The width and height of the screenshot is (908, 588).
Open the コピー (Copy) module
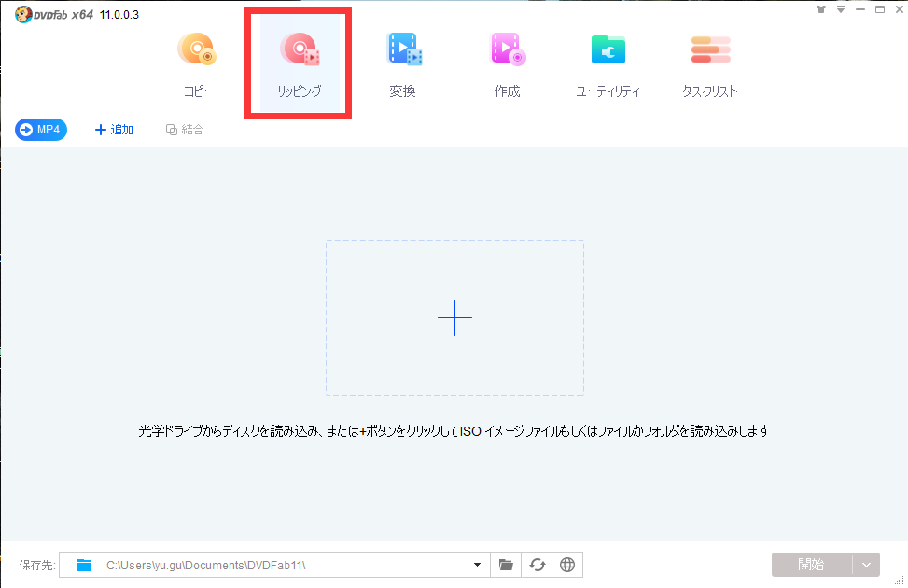[198, 64]
